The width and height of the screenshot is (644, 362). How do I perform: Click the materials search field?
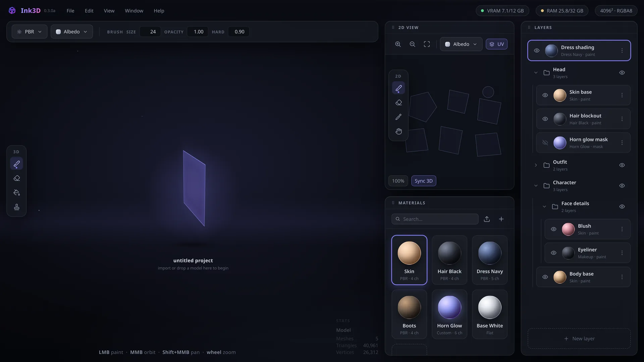435,219
